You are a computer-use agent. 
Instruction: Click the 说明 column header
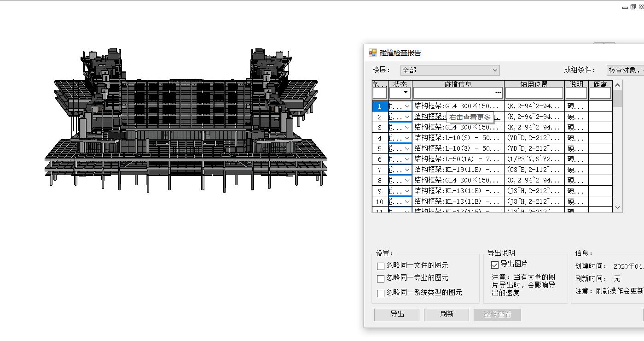pyautogui.click(x=576, y=84)
